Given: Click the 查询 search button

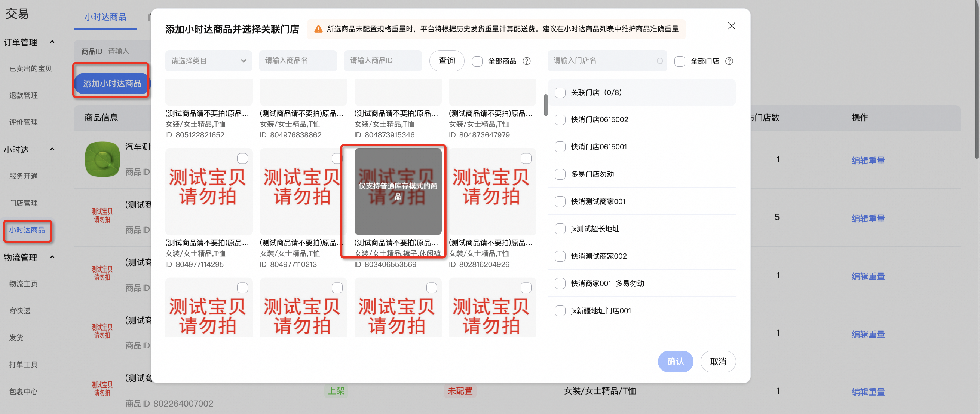Looking at the screenshot, I should point(447,61).
